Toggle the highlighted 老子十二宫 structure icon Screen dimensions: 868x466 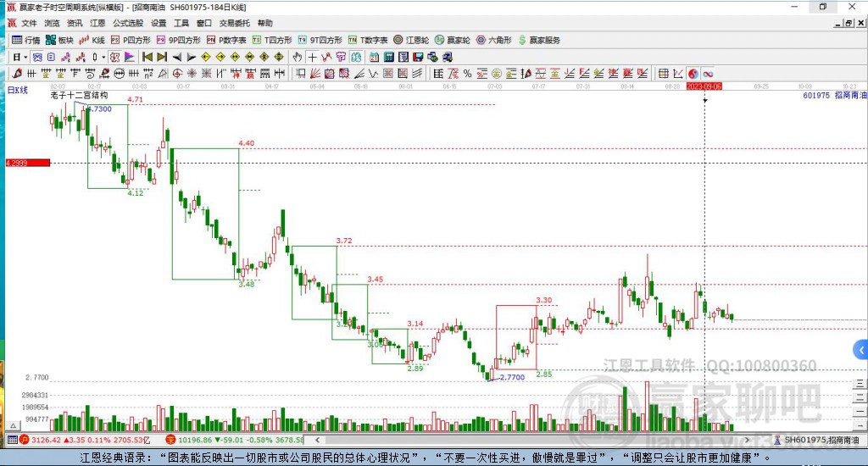pyautogui.click(x=114, y=57)
